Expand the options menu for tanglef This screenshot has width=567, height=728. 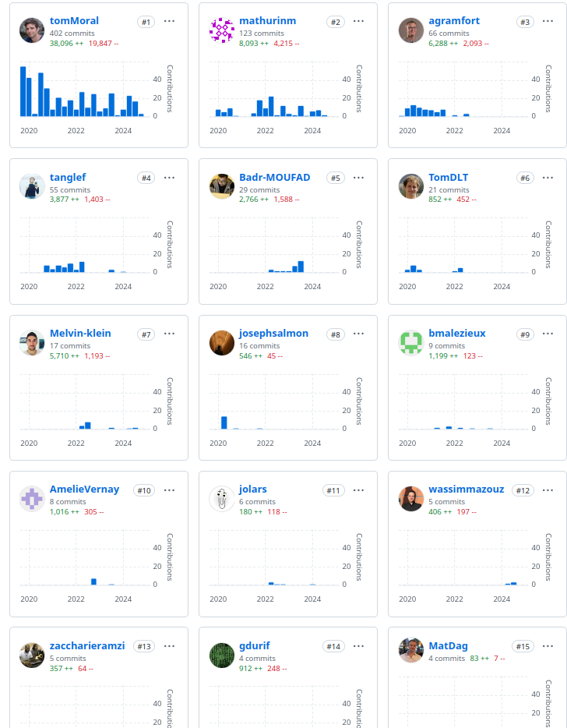point(169,178)
